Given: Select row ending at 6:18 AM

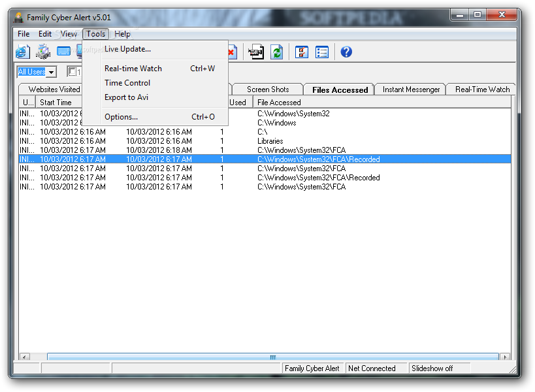Looking at the screenshot, I should (265, 150).
